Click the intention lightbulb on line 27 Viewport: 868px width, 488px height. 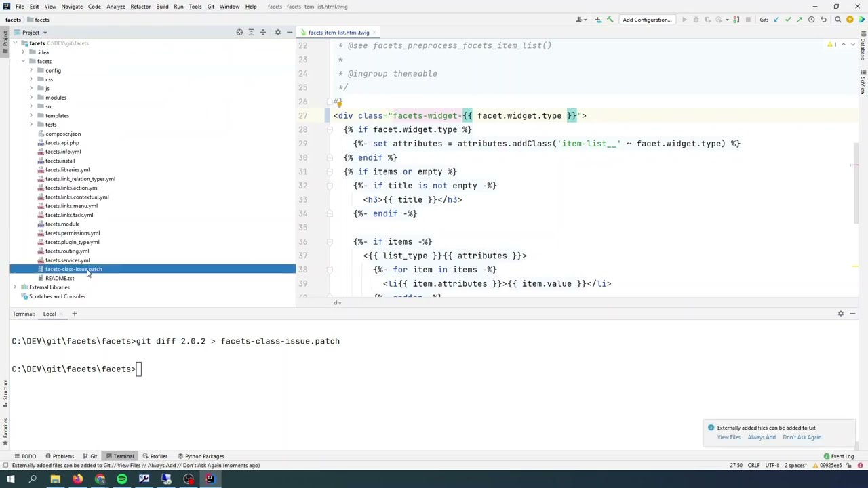coord(338,105)
